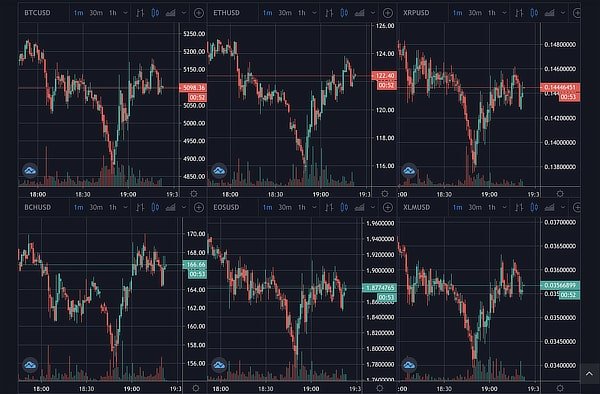600x394 pixels.
Task: Click the BCHUSD symbol title
Action: tap(38, 207)
